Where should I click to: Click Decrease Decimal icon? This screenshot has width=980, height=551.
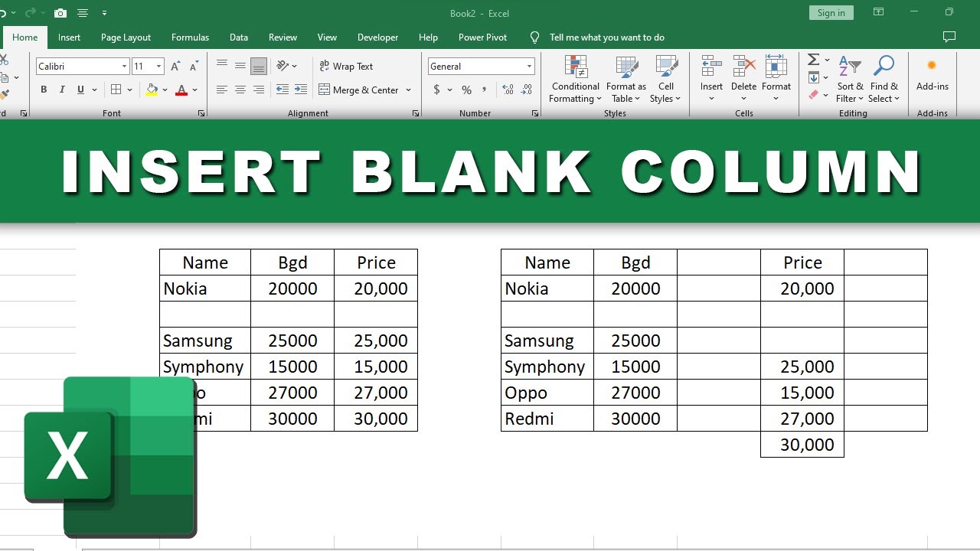(527, 90)
